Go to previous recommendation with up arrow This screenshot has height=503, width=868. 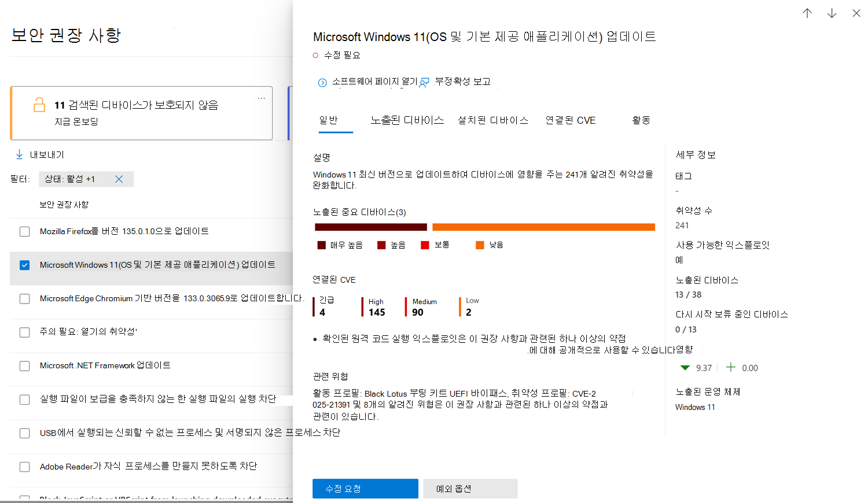(807, 13)
